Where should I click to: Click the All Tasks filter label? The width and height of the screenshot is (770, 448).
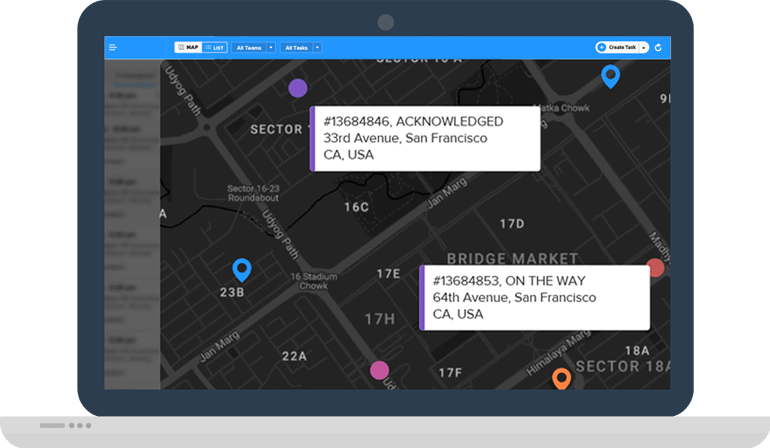pyautogui.click(x=296, y=47)
